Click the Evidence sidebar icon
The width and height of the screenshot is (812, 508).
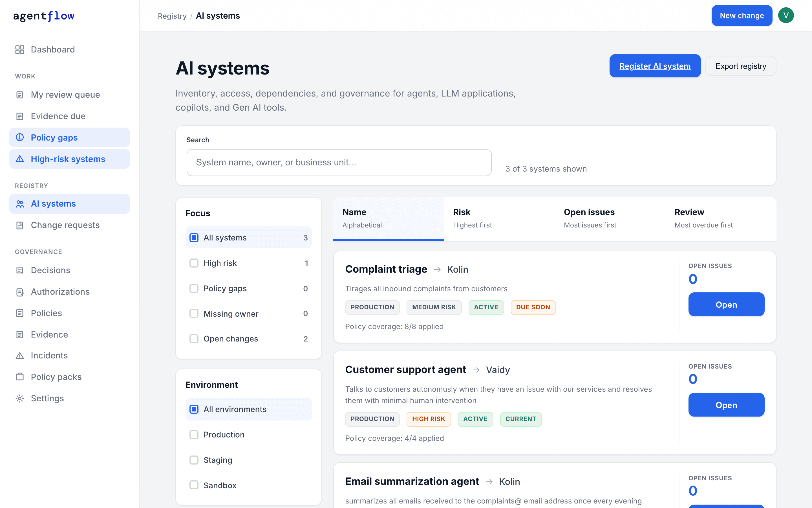click(x=20, y=335)
